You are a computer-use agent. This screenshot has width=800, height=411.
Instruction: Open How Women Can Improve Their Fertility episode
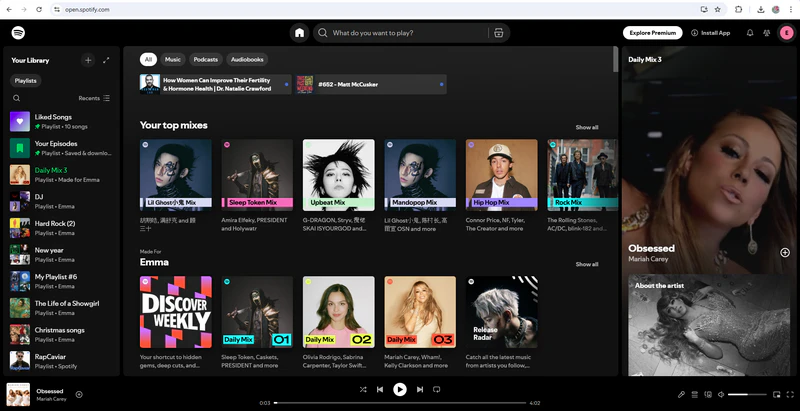pyautogui.click(x=216, y=84)
